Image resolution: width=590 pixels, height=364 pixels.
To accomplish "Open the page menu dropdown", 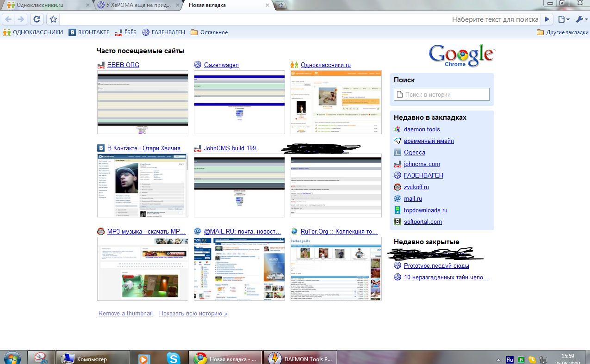I will (563, 19).
